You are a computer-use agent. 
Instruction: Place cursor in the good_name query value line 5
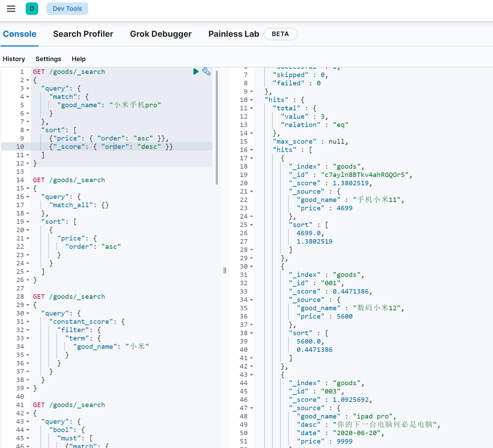tap(135, 105)
